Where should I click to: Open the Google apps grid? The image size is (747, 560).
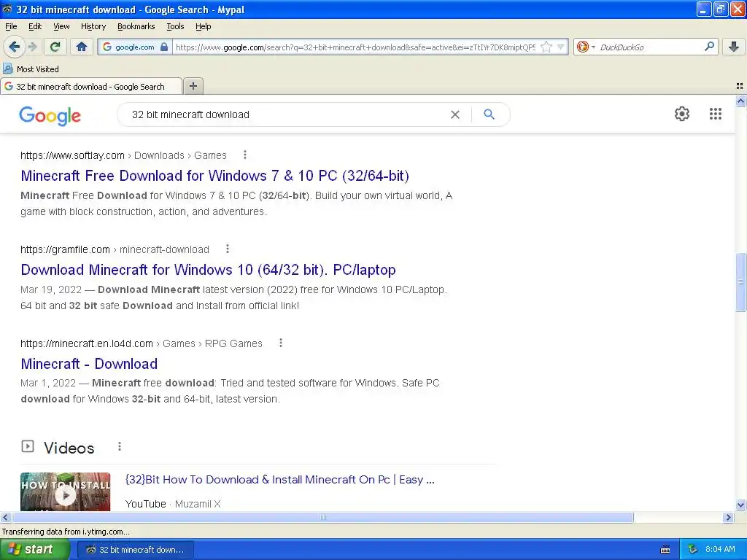715,114
